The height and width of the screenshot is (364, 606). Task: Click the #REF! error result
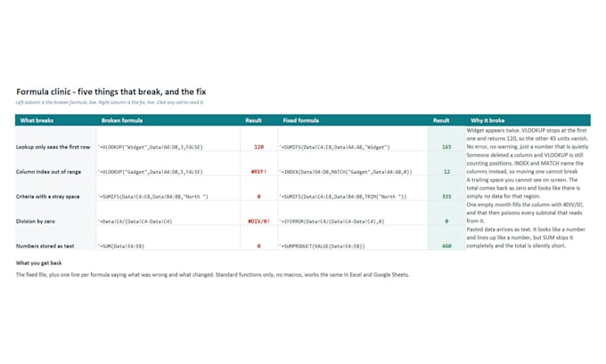coord(258,172)
